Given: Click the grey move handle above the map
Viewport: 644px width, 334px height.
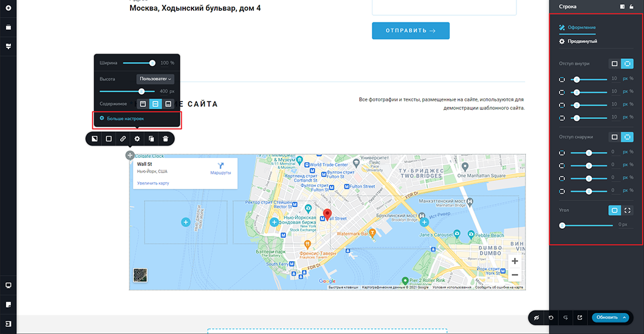Looking at the screenshot, I should point(130,155).
